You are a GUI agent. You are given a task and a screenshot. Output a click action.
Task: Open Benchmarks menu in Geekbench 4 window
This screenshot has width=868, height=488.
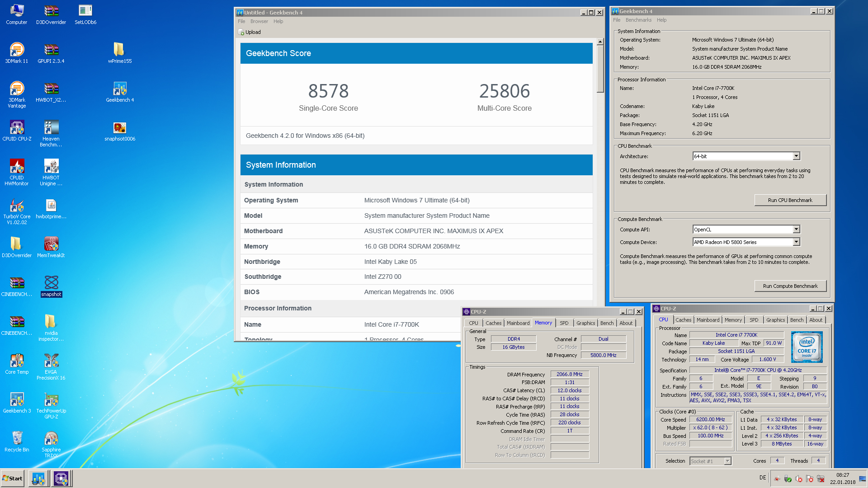point(638,20)
